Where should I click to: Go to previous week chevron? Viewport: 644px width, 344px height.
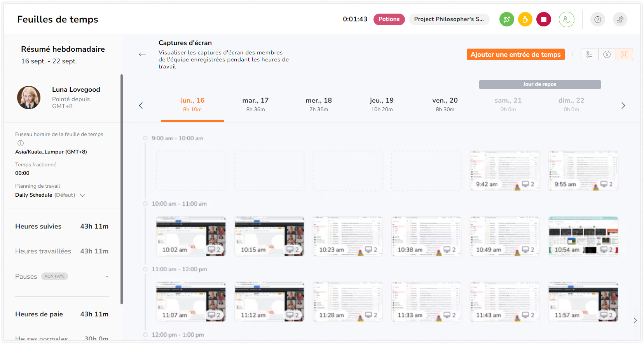click(x=141, y=105)
